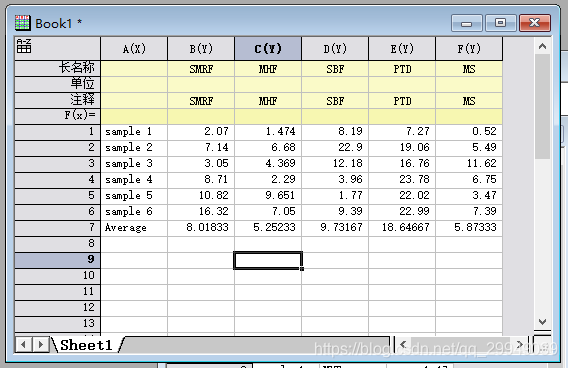This screenshot has height=368, width=568.
Task: Click the horizontal scrollbar left arrow
Action: pos(403,344)
